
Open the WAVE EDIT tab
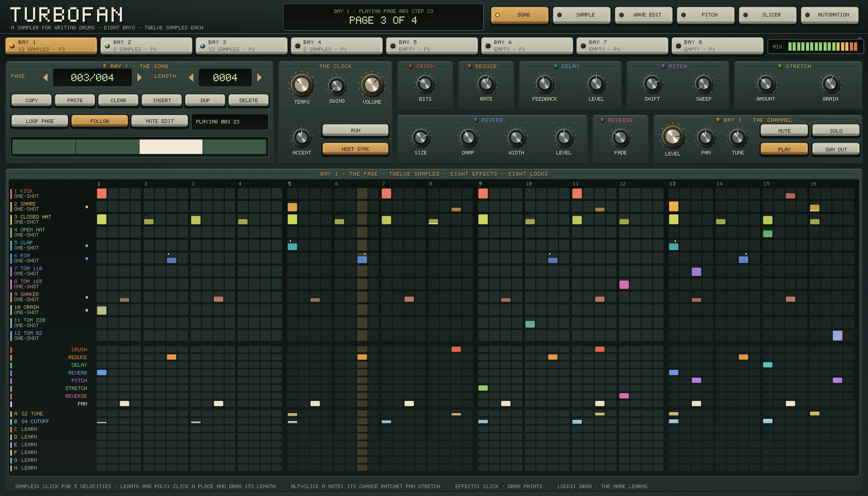pyautogui.click(x=644, y=15)
